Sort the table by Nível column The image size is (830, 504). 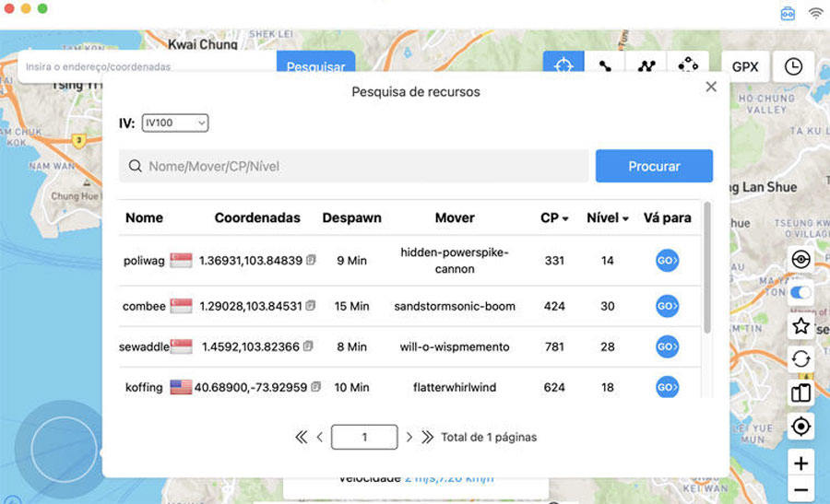[608, 218]
